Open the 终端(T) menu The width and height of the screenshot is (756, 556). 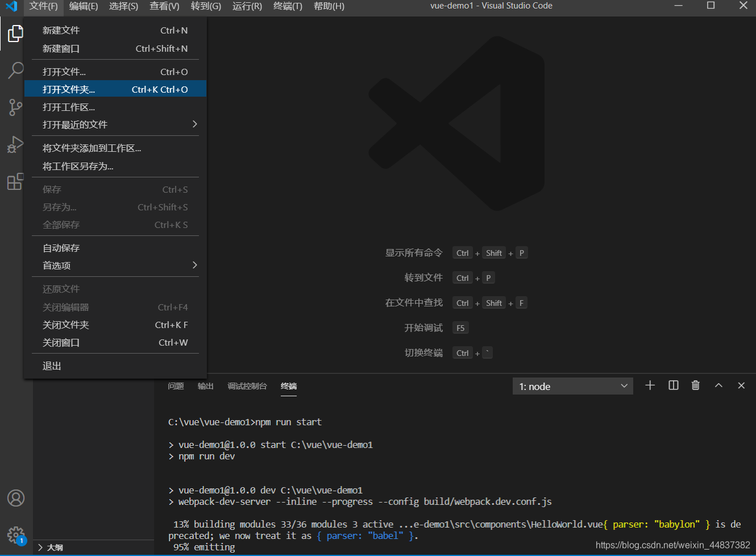click(x=288, y=6)
